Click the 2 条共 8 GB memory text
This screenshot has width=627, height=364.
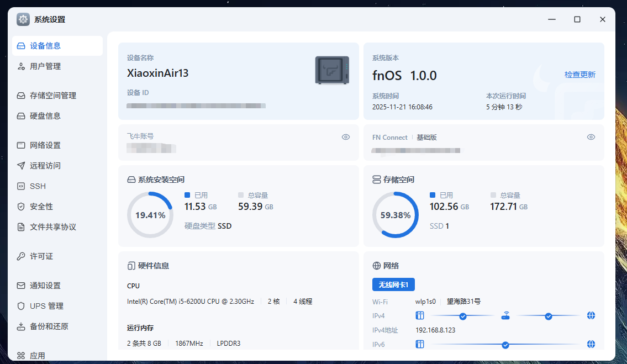(144, 343)
